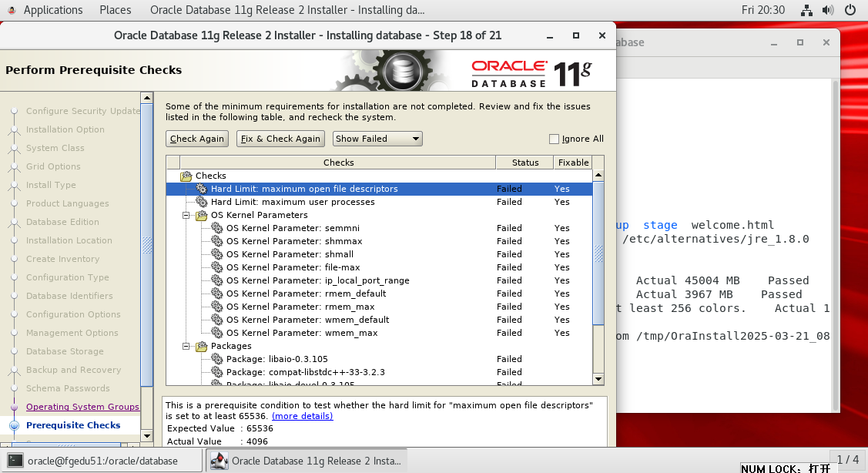
Task: Open the Places menu
Action: click(x=116, y=10)
